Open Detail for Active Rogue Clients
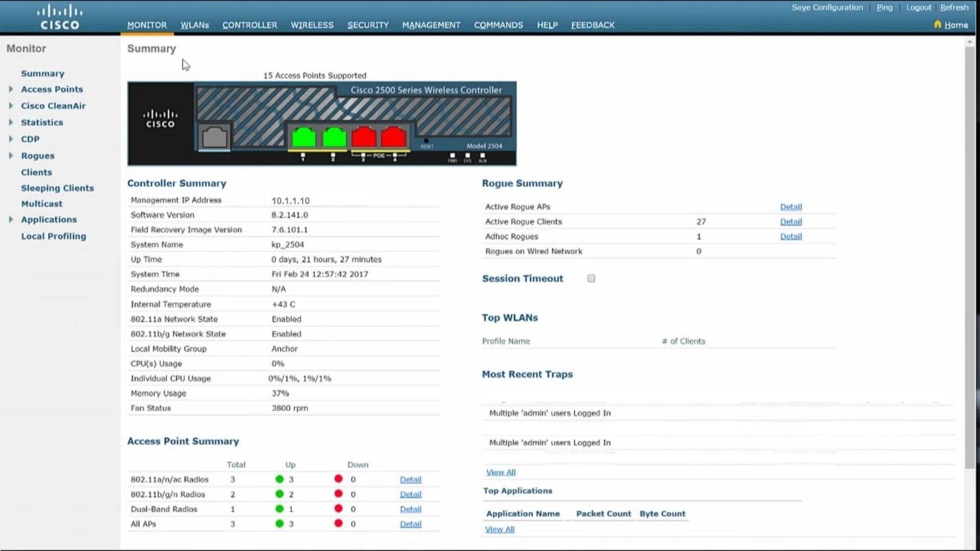Screen dimensions: 980x551 (790, 221)
